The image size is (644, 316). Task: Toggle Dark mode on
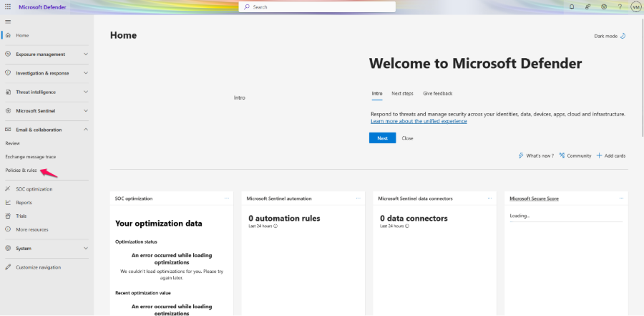[610, 36]
